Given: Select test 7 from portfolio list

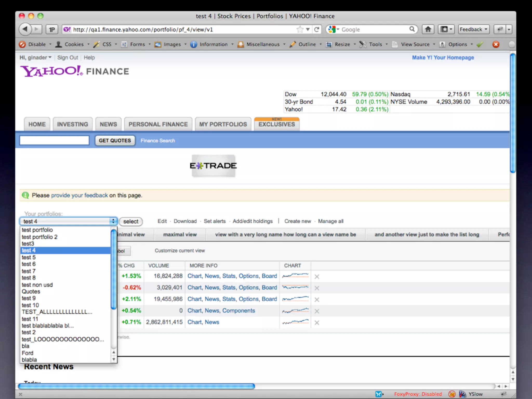Looking at the screenshot, I should click(x=29, y=271).
